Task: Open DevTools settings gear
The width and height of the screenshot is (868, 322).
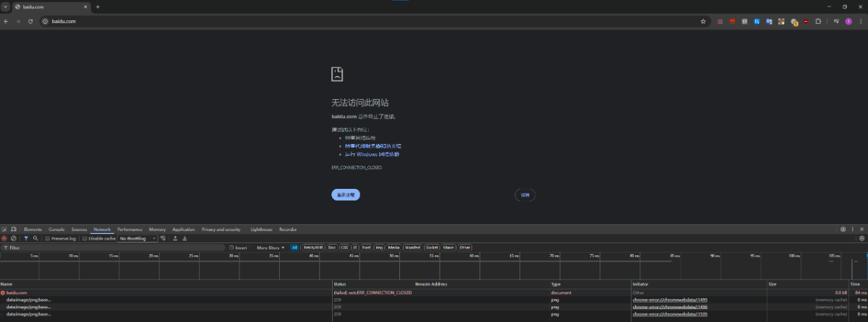Action: [843, 229]
